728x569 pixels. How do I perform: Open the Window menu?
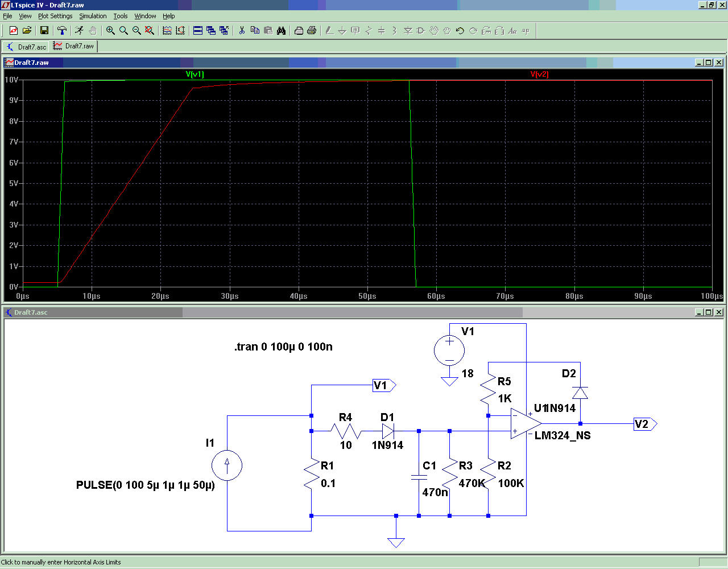145,16
